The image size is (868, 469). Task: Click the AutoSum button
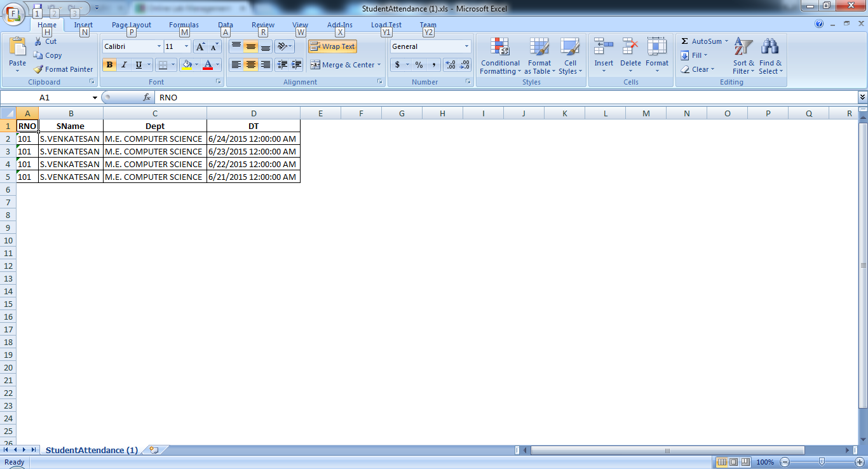(x=701, y=41)
